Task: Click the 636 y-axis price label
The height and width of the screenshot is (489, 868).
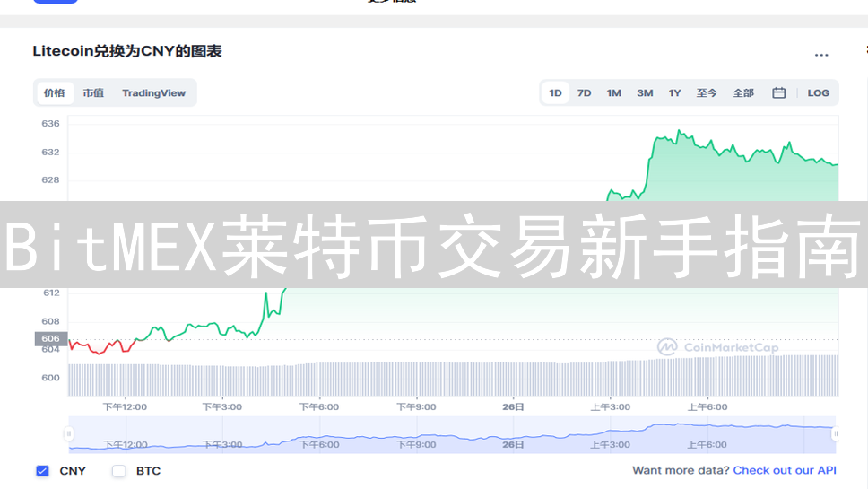Action: (50, 124)
